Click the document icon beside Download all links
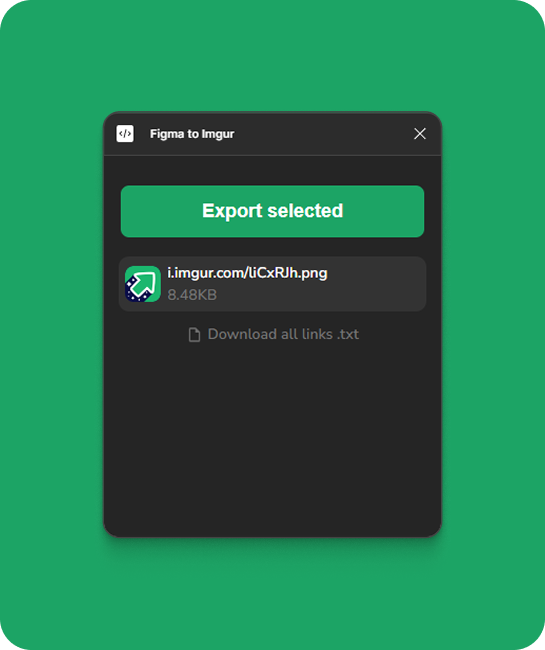 coord(194,335)
